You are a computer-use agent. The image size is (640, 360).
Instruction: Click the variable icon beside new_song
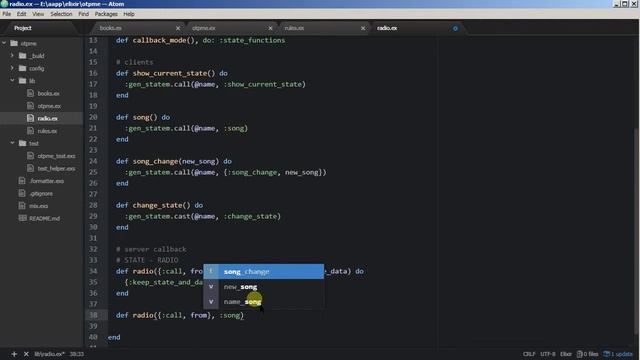pos(211,287)
